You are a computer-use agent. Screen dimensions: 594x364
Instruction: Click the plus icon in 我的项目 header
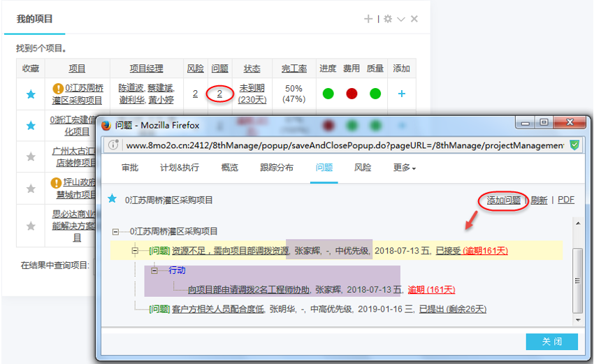[368, 19]
